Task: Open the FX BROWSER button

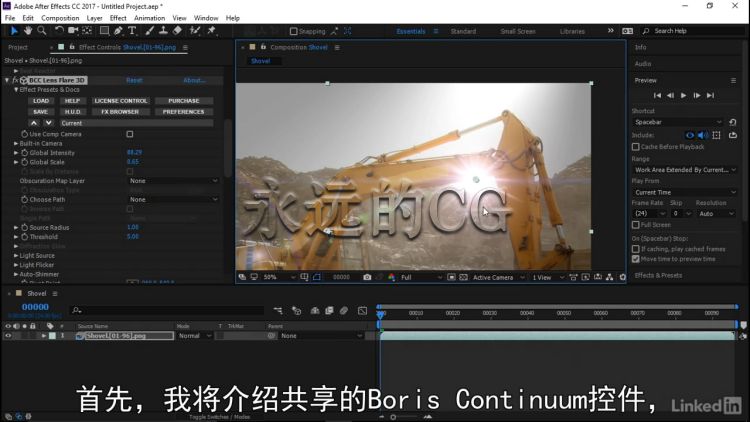Action: pos(120,112)
